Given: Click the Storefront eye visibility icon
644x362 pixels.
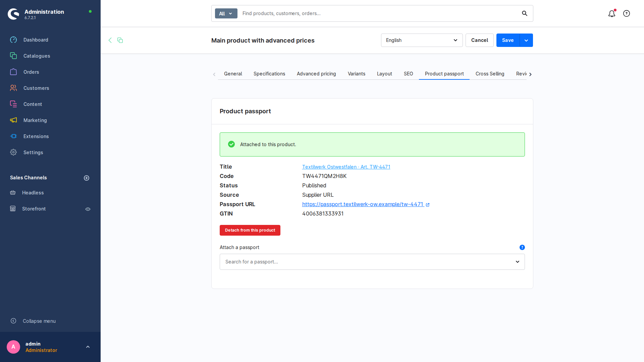Looking at the screenshot, I should pyautogui.click(x=88, y=209).
